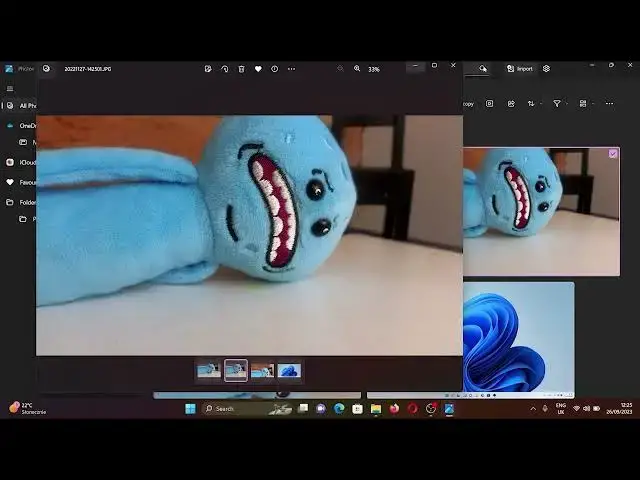The height and width of the screenshot is (480, 640).
Task: Open the weather widget showing 22°C
Action: click(27, 408)
